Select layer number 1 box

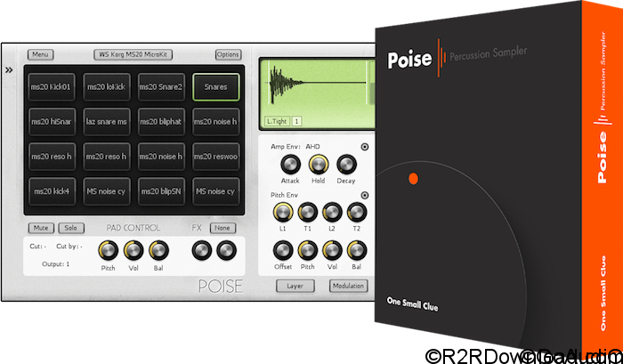coord(296,121)
